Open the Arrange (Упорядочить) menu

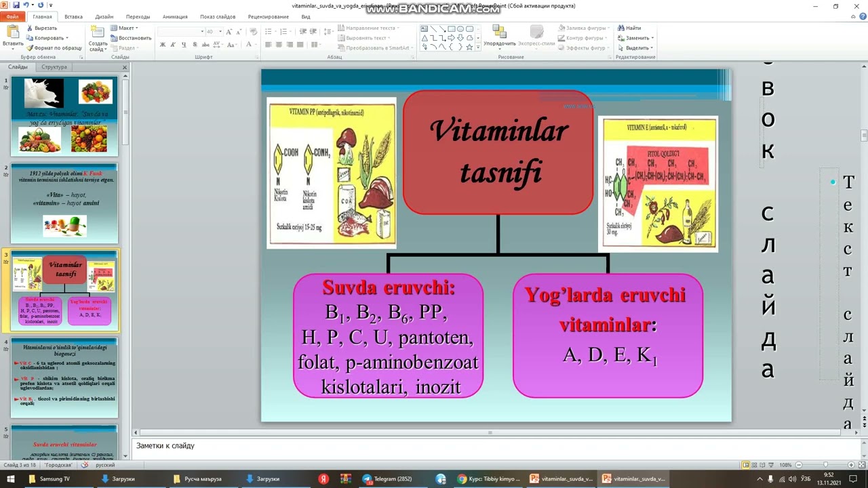(x=500, y=35)
